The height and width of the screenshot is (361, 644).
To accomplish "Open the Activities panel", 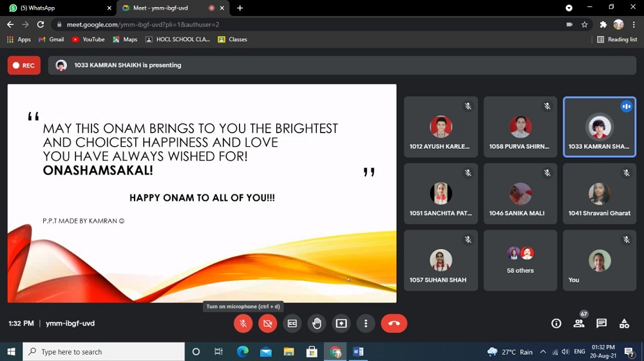I will coord(624,323).
